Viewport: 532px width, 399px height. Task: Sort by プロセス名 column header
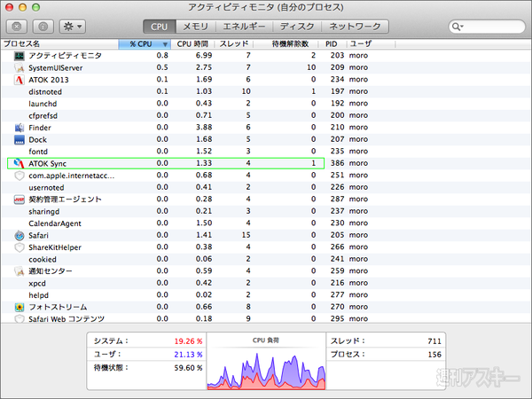(x=59, y=44)
